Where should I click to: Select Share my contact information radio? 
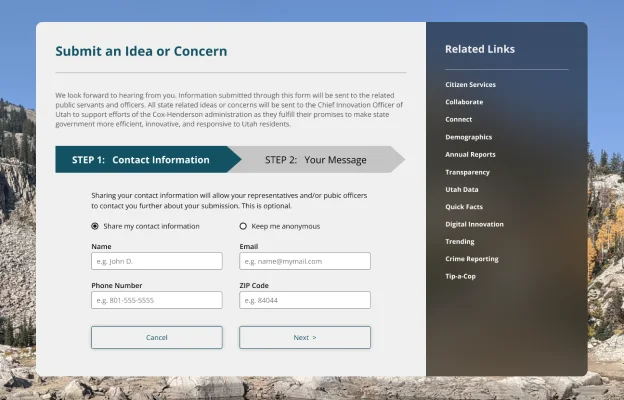tap(95, 226)
